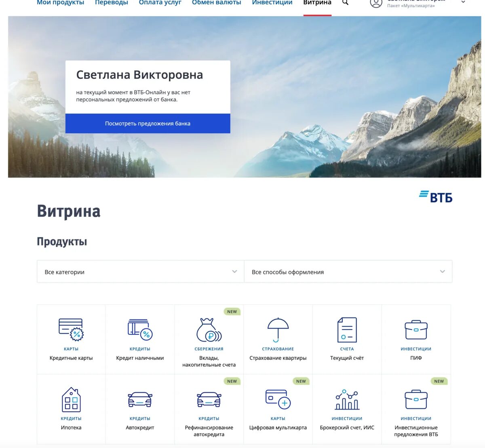The image size is (485, 448).
Task: Open the Все способы оформления dropdown
Action: point(348,272)
